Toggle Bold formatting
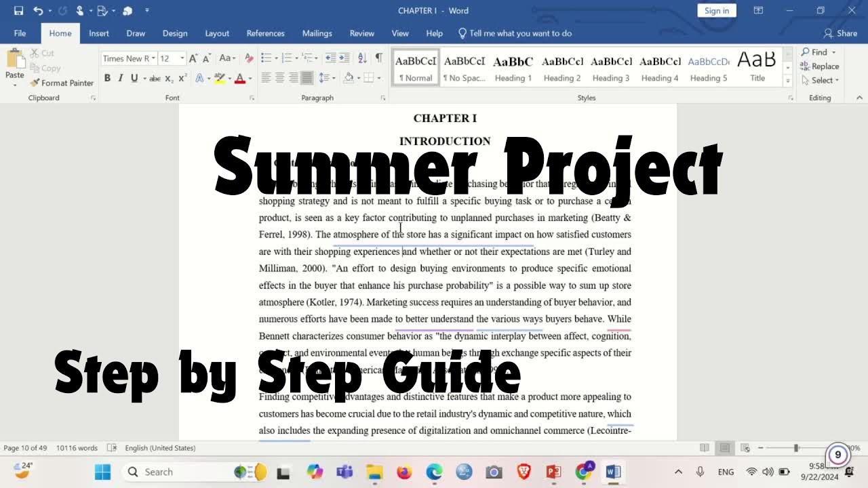The height and width of the screenshot is (488, 868). tap(107, 79)
